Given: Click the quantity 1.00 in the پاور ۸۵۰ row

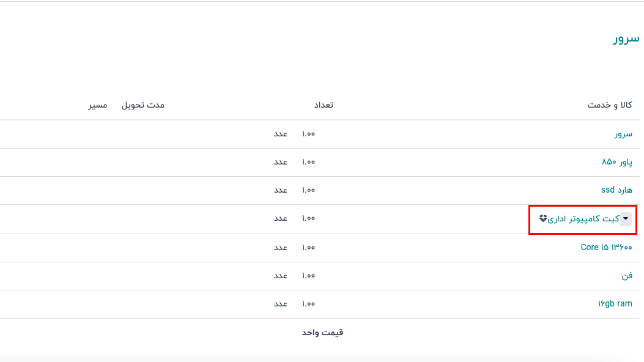Looking at the screenshot, I should 308,162.
